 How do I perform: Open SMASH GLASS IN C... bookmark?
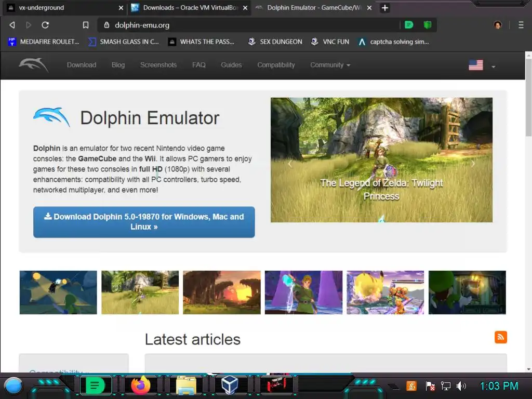(123, 42)
